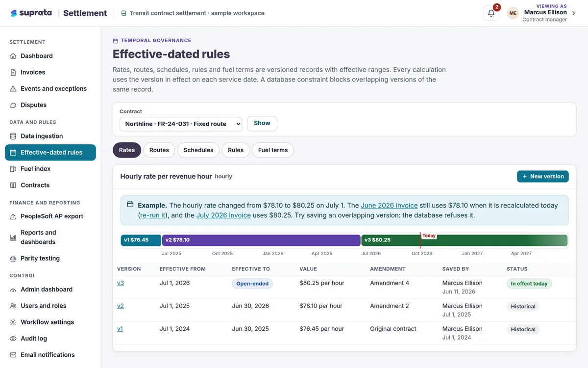This screenshot has height=368, width=588.
Task: Click the PeopleSoft AP export upload icon
Action: coord(13,216)
